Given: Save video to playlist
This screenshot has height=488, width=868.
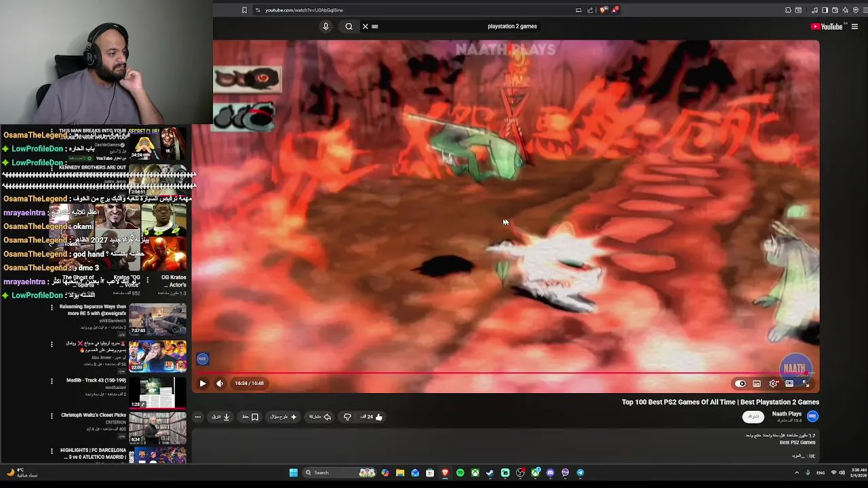Looking at the screenshot, I should [x=250, y=417].
